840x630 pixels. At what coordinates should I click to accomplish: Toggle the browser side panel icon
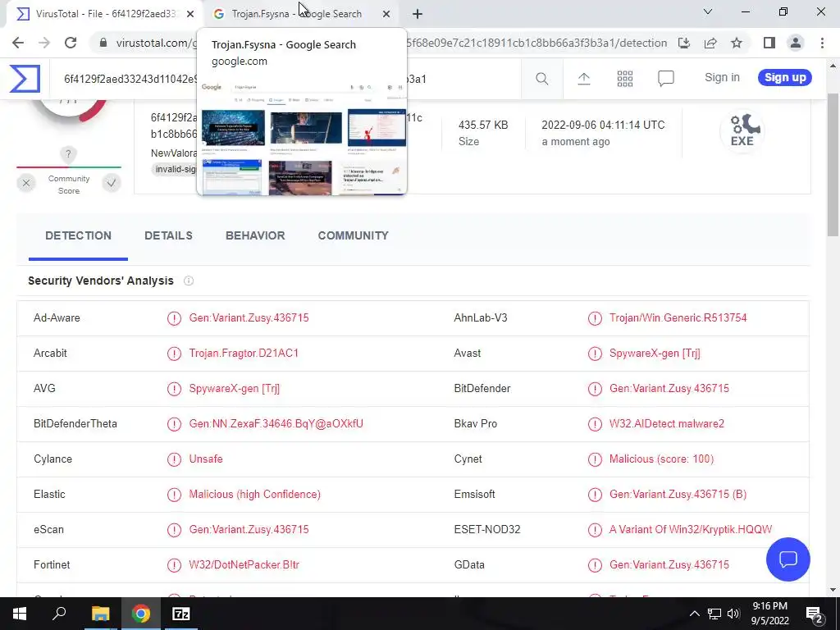point(769,43)
